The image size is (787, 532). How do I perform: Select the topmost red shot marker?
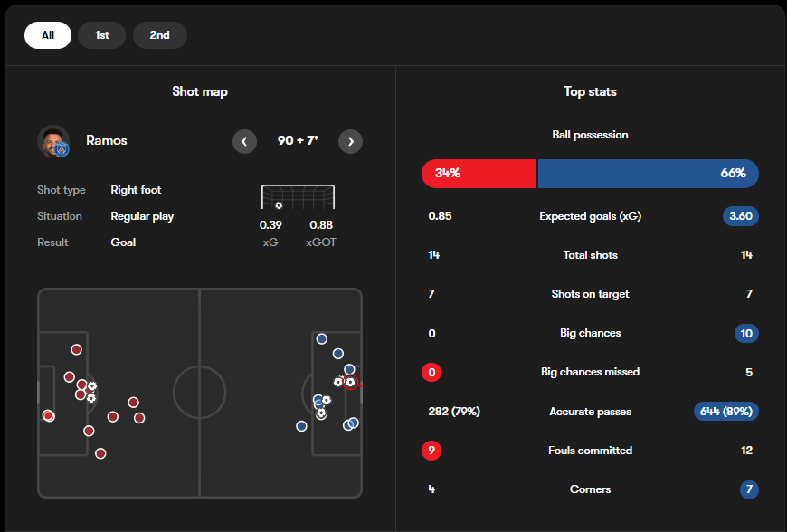[x=76, y=349]
